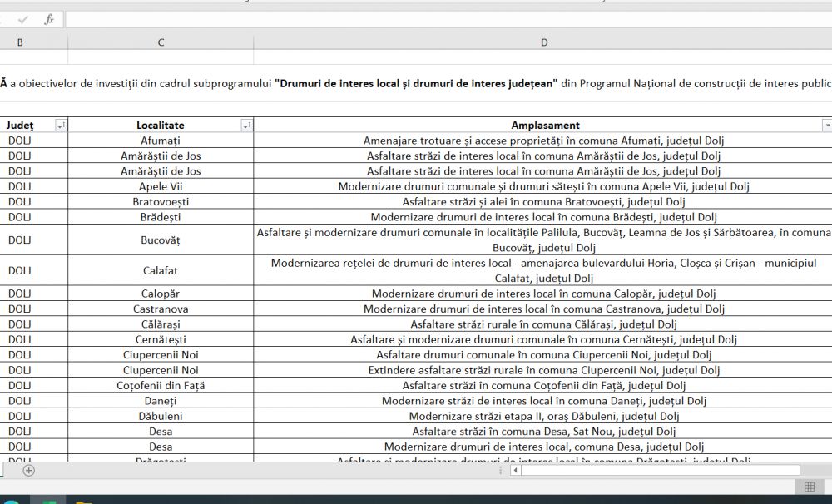Switch to Normal view icon in status bar
Image resolution: width=832 pixels, height=504 pixels.
click(809, 487)
